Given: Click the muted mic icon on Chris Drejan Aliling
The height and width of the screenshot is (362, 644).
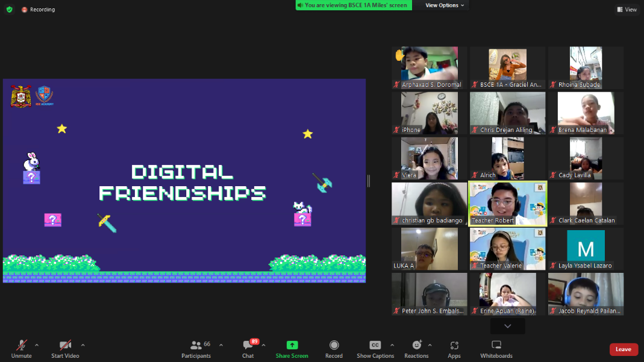Looking at the screenshot, I should pyautogui.click(x=475, y=130).
